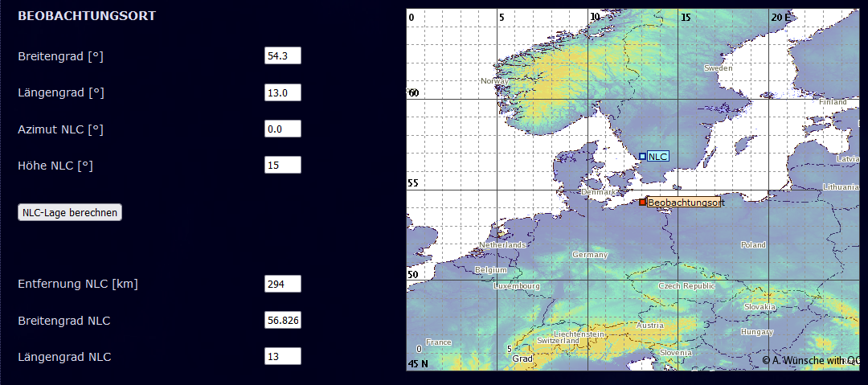Click on Austria in the map
Viewport: 868px width, 385px height.
649,326
